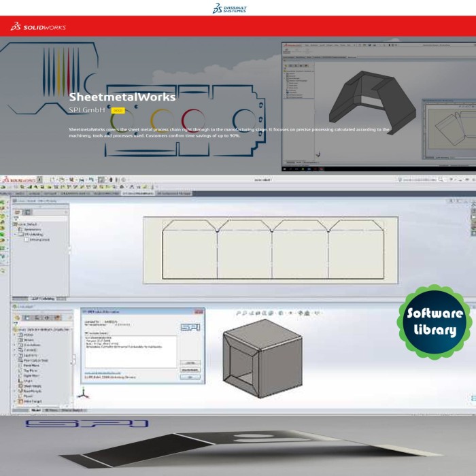This screenshot has width=476, height=476.
Task: Click the SheetmetalWorks heading
Action: pyautogui.click(x=122, y=97)
